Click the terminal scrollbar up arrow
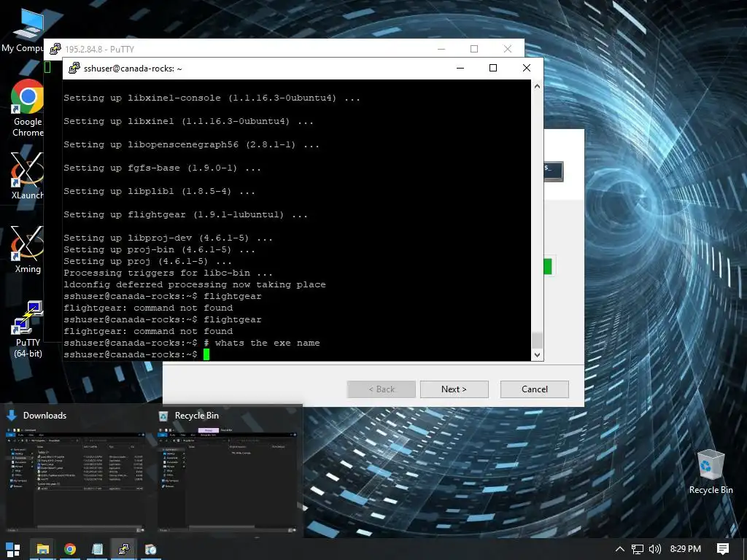Viewport: 747px width, 560px height. click(x=537, y=86)
